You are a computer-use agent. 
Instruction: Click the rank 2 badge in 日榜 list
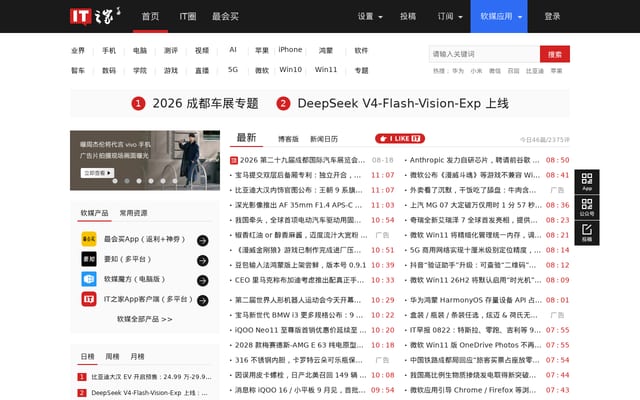(x=82, y=393)
